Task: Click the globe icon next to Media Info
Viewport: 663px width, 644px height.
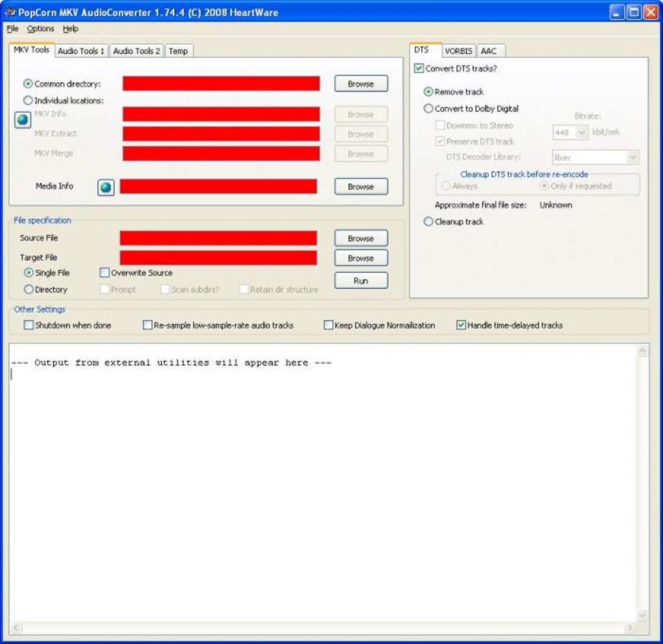Action: [x=106, y=187]
